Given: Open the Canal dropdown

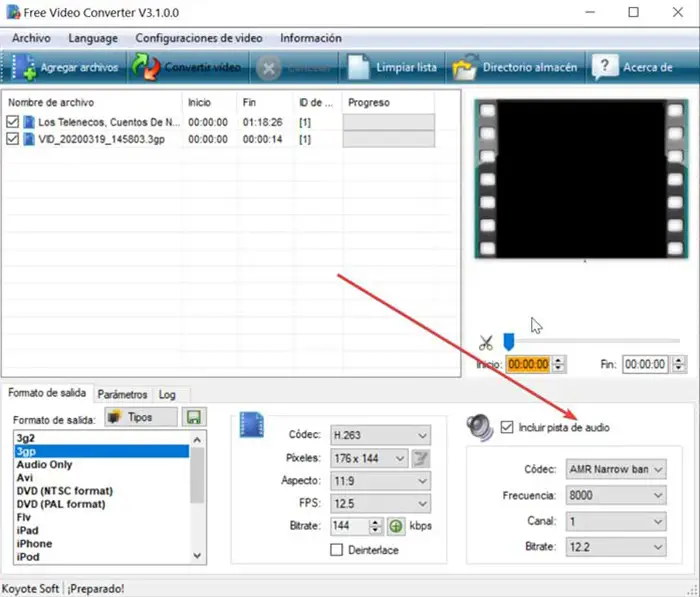Looking at the screenshot, I should 616,522.
